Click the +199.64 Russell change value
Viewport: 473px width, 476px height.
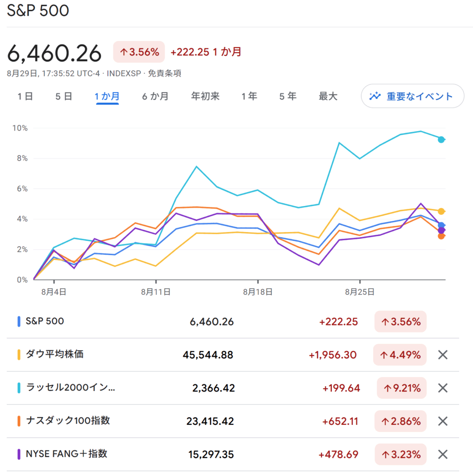point(341,388)
